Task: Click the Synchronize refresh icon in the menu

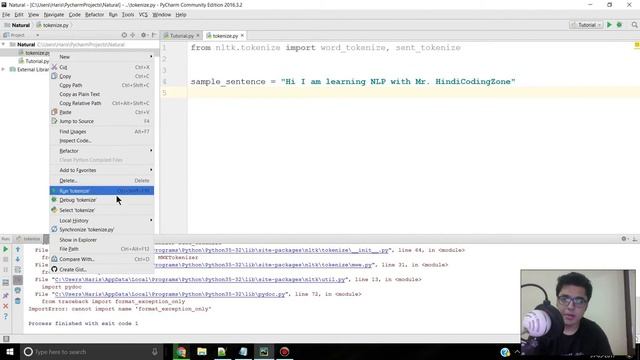Action: 54,229
